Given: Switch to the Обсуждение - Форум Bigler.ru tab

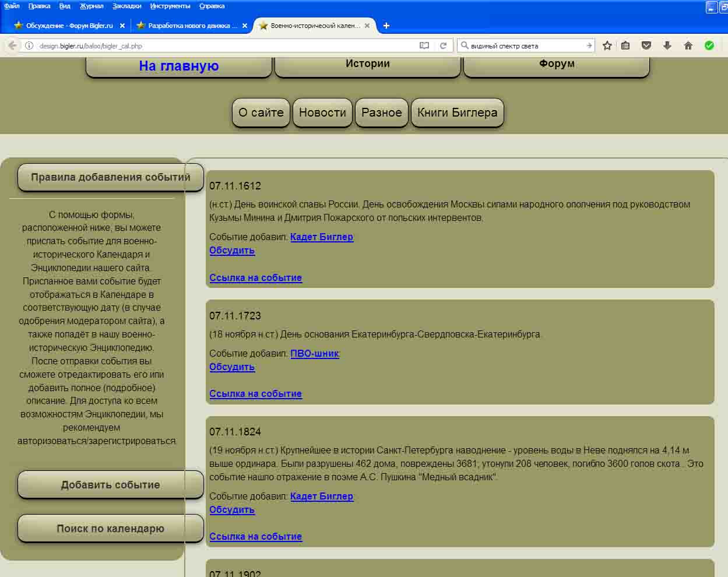Looking at the screenshot, I should [69, 26].
